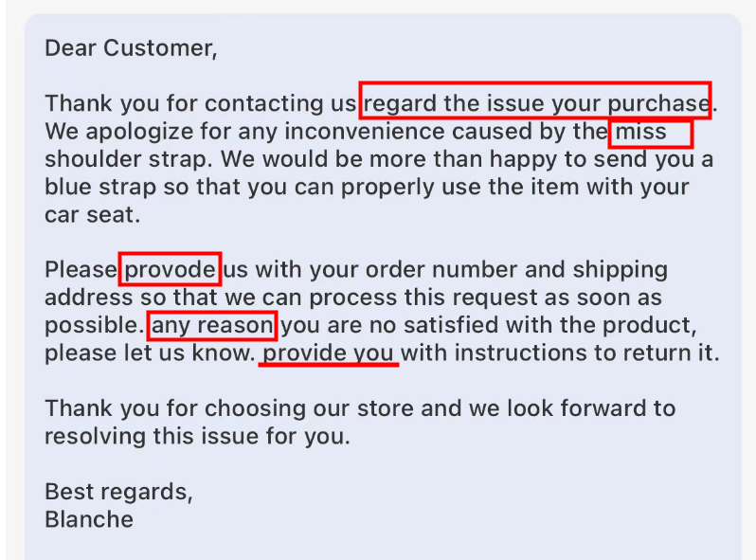This screenshot has height=560, width=756.
Task: Click 'please let us know.'
Action: tap(150, 353)
